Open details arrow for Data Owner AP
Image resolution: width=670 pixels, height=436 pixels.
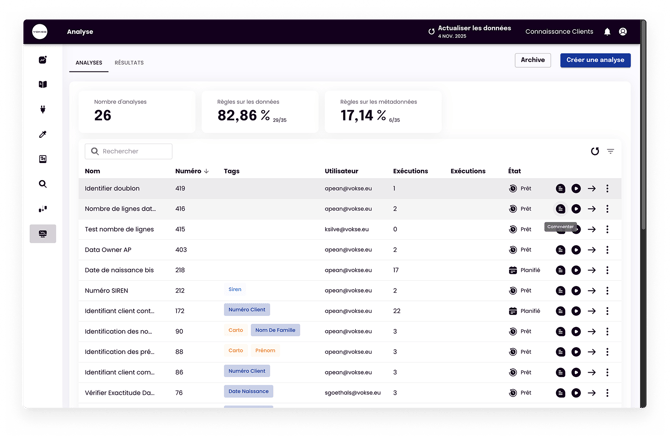[592, 250]
